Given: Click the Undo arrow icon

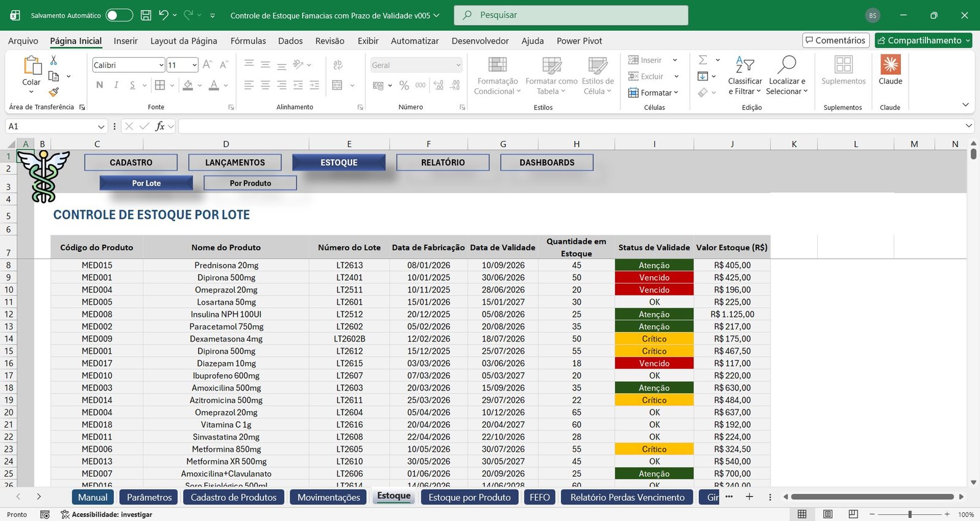Looking at the screenshot, I should coord(164,15).
